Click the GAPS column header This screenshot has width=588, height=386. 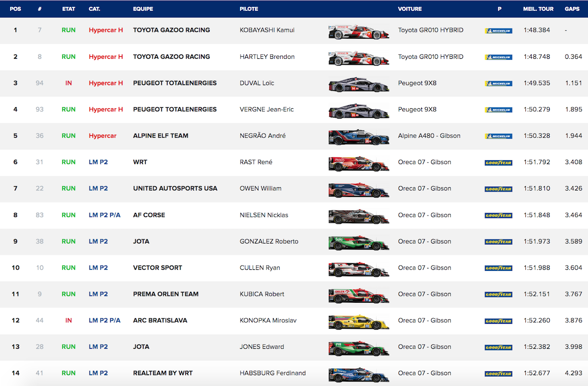572,9
